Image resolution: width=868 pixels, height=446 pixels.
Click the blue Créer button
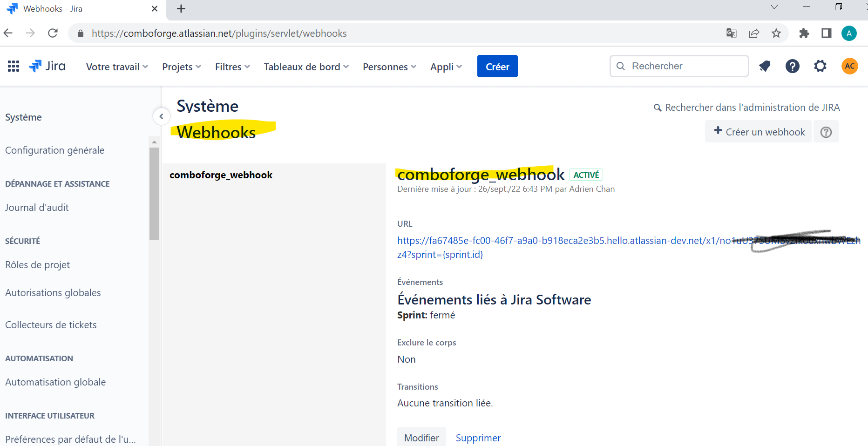coord(497,66)
